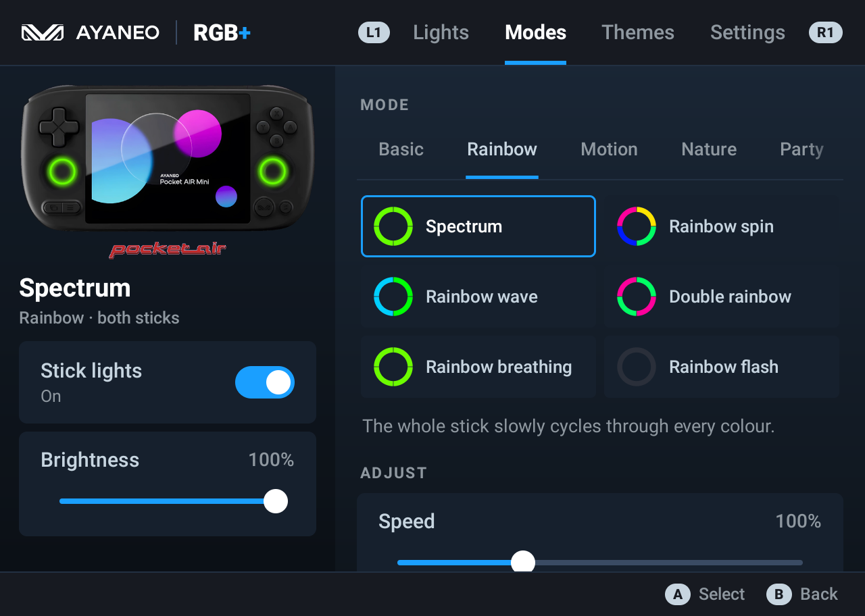Click the Rainbow flash dark ring icon
Viewport: 865px width, 616px height.
637,367
